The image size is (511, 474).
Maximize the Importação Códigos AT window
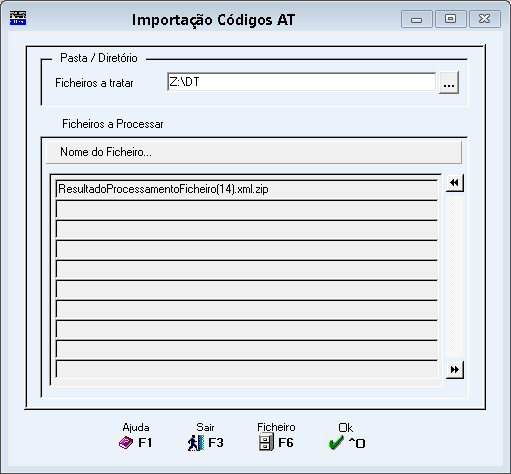point(450,19)
